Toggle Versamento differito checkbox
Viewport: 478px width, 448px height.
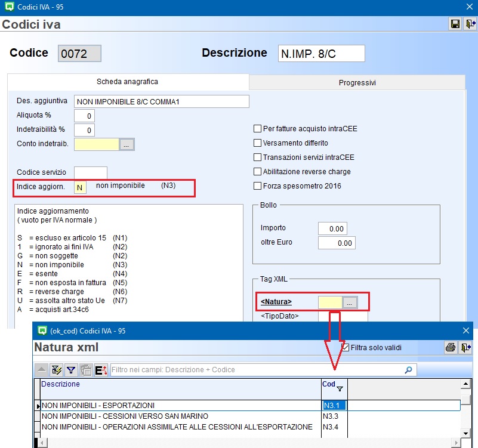click(257, 143)
